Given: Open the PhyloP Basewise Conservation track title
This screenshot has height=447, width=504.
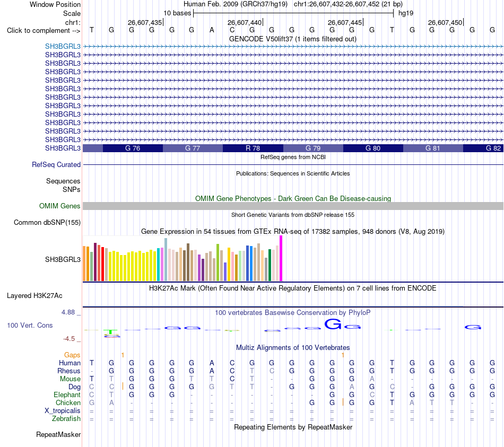Looking at the screenshot, I should (292, 313).
